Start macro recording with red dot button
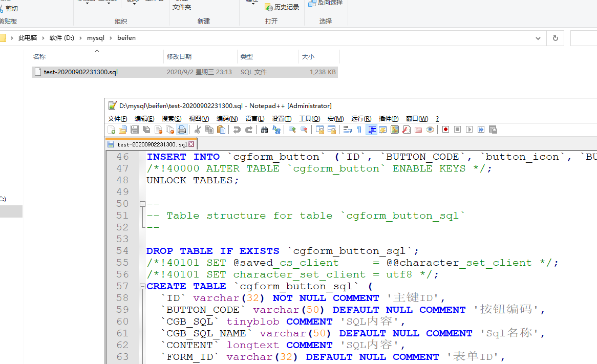Screen dimensions: 597x364 pyautogui.click(x=446, y=130)
